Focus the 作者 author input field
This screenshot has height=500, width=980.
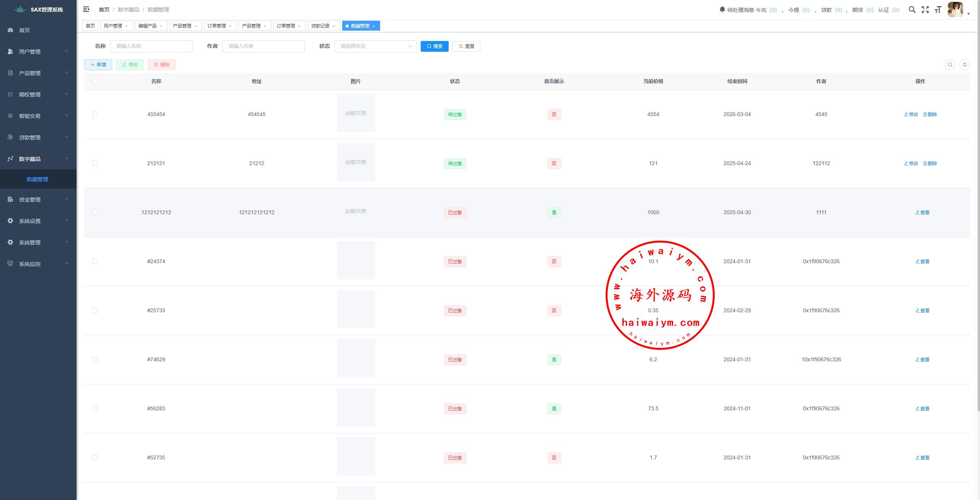pyautogui.click(x=263, y=46)
